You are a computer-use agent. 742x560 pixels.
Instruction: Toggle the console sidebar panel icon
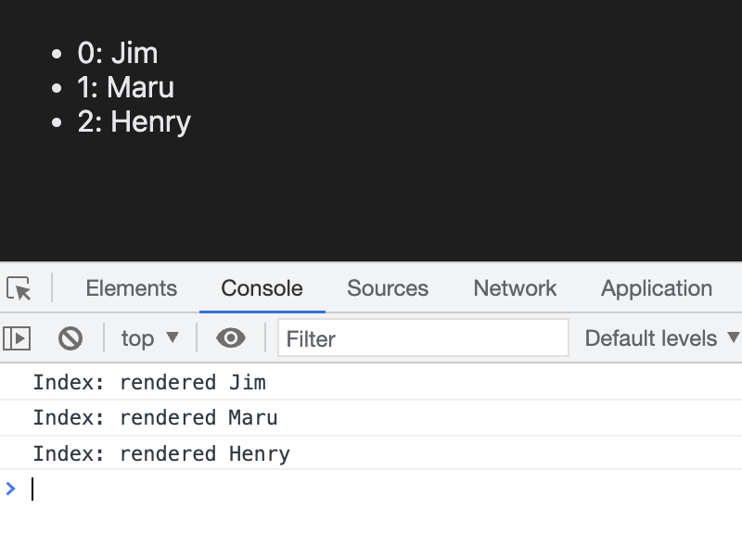(x=17, y=338)
